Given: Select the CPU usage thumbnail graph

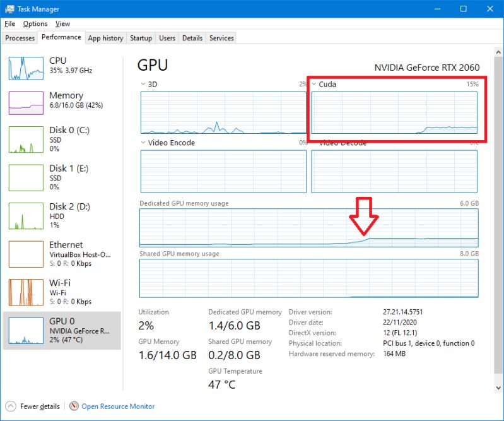Looking at the screenshot, I should [x=26, y=68].
